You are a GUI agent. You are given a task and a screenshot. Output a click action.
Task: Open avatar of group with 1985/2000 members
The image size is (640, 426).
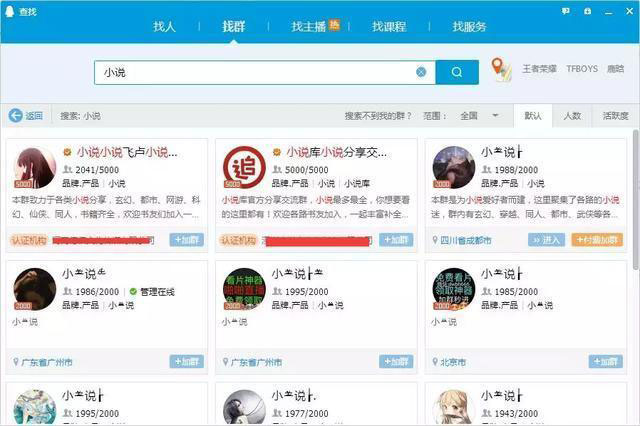pos(453,289)
